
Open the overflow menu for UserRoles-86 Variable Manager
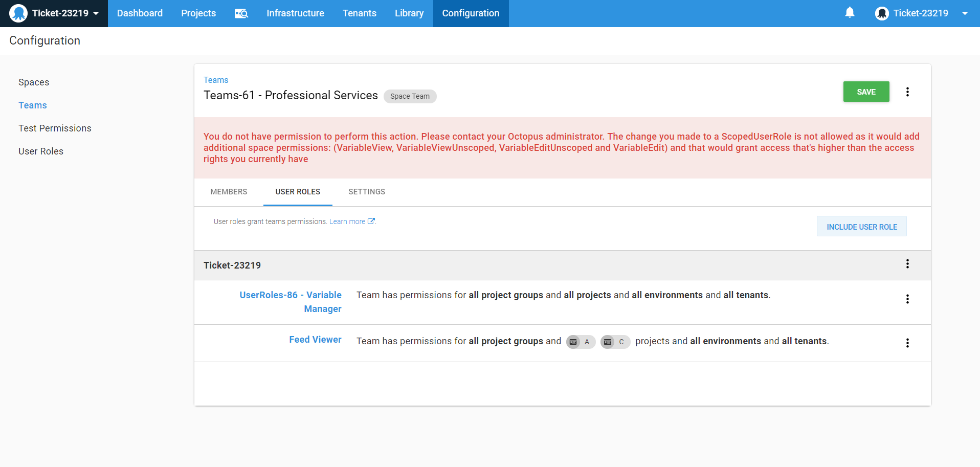click(x=908, y=299)
